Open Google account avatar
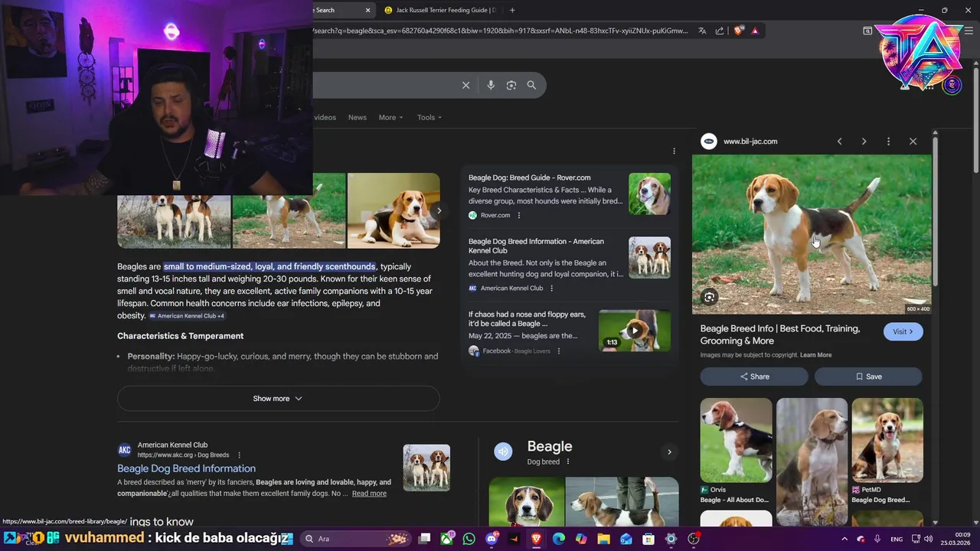Image resolution: width=980 pixels, height=551 pixels. click(x=952, y=85)
